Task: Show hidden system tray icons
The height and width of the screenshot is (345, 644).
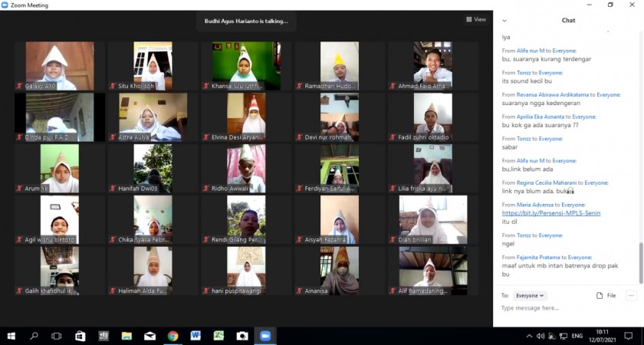Action: 528,336
